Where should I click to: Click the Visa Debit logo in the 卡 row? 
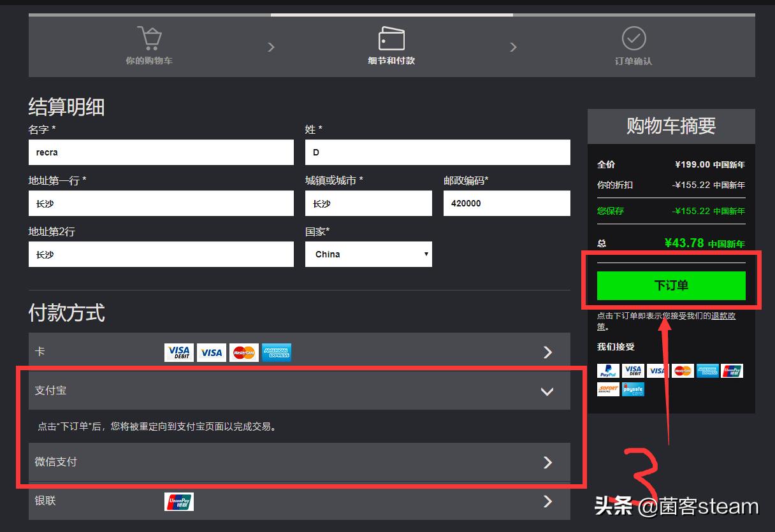(x=179, y=352)
